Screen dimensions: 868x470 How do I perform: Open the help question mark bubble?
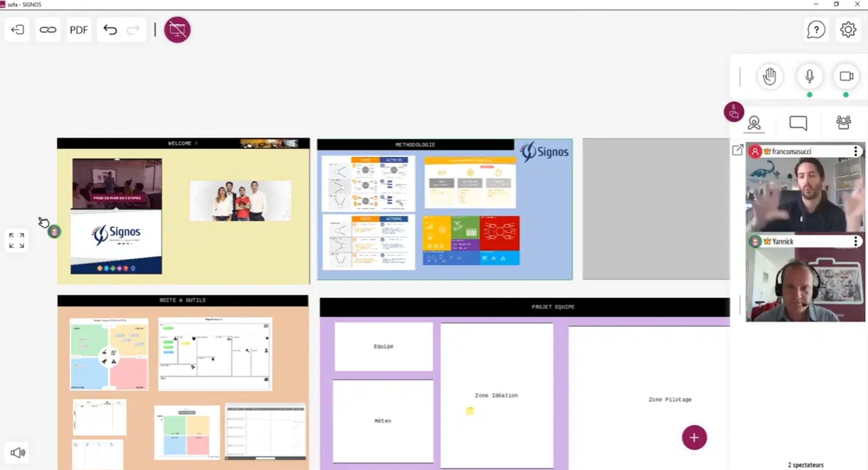pos(816,30)
